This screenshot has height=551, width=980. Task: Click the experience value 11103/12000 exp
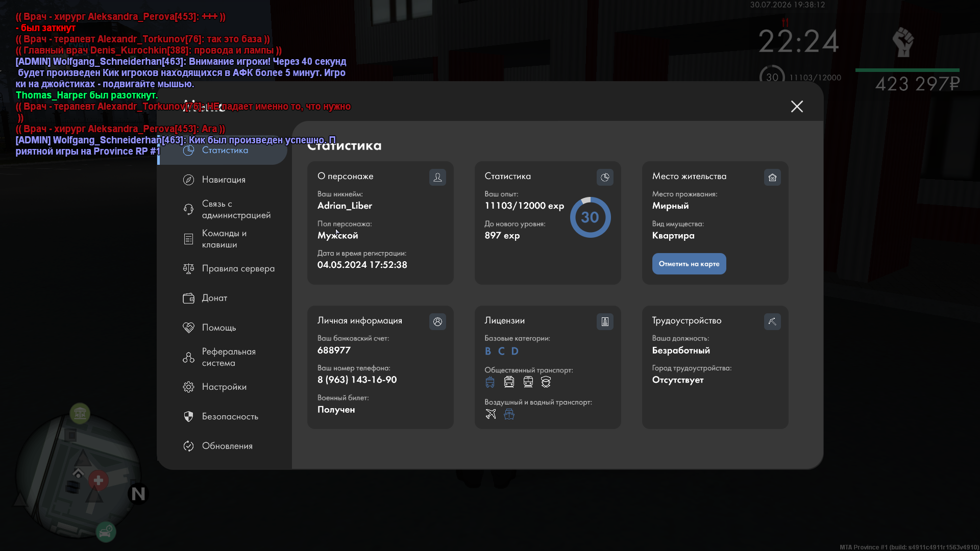pyautogui.click(x=524, y=206)
